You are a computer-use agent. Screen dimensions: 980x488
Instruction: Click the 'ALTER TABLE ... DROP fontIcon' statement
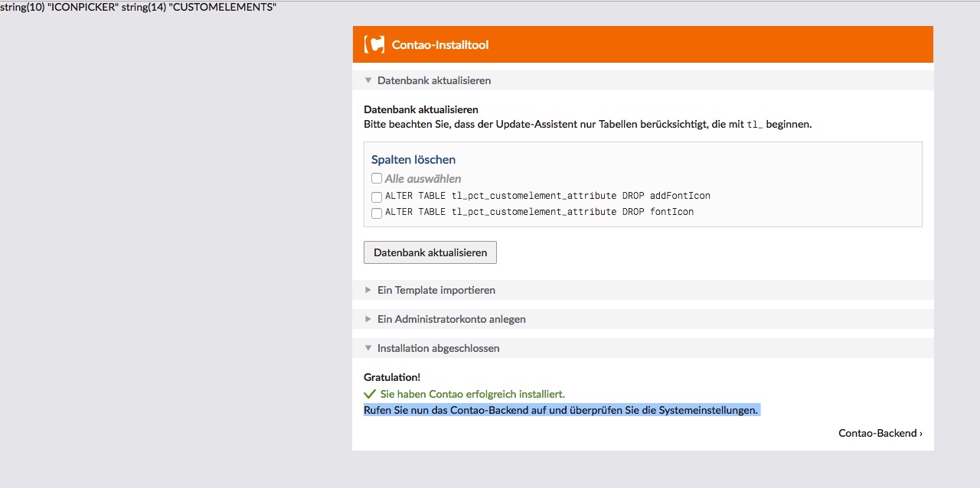(539, 212)
